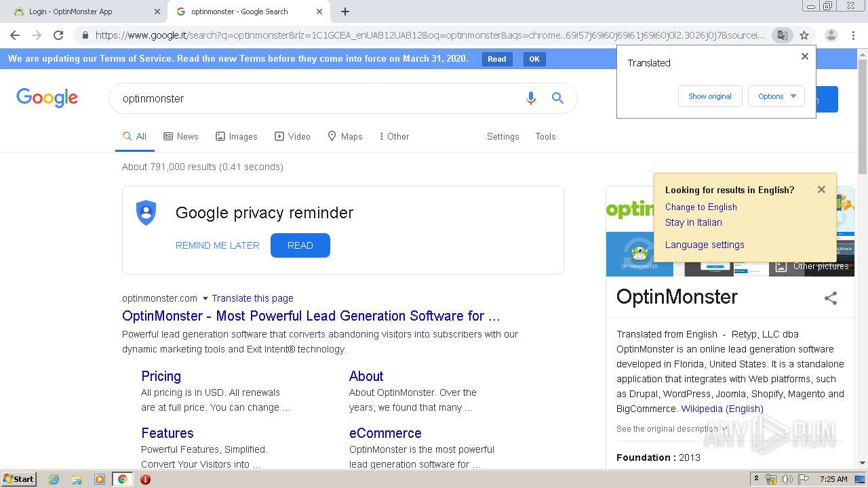Click the privacy shield icon
868x488 pixels.
pyautogui.click(x=146, y=213)
